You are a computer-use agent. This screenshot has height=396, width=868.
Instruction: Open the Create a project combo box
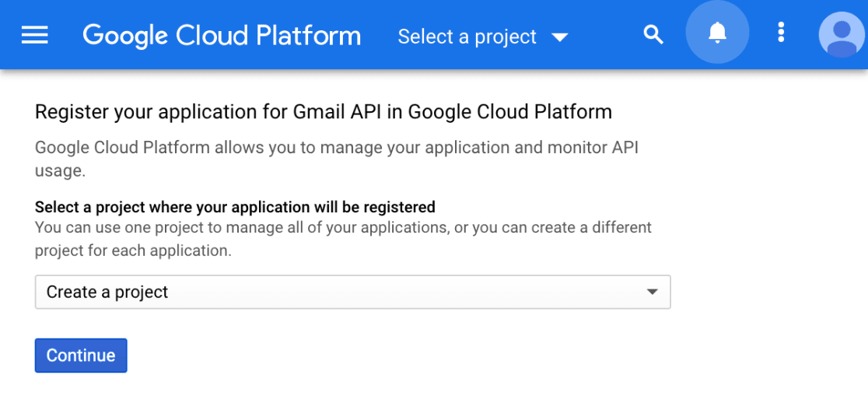pyautogui.click(x=352, y=292)
